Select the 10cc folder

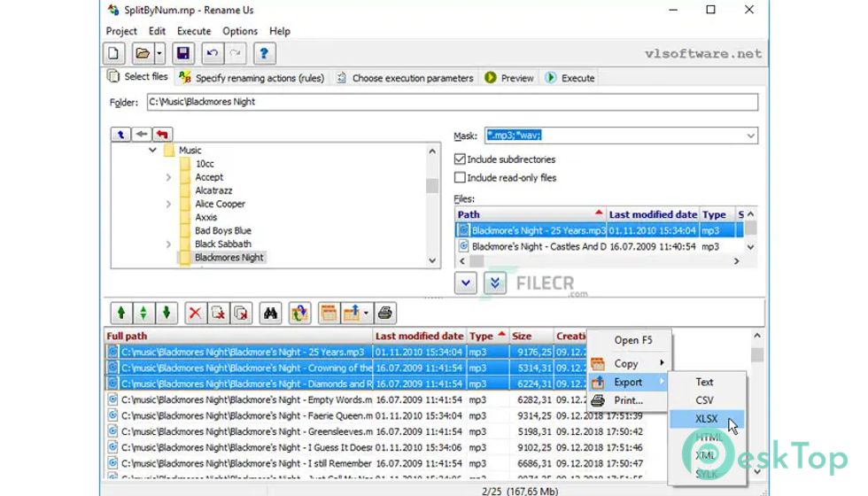click(205, 164)
